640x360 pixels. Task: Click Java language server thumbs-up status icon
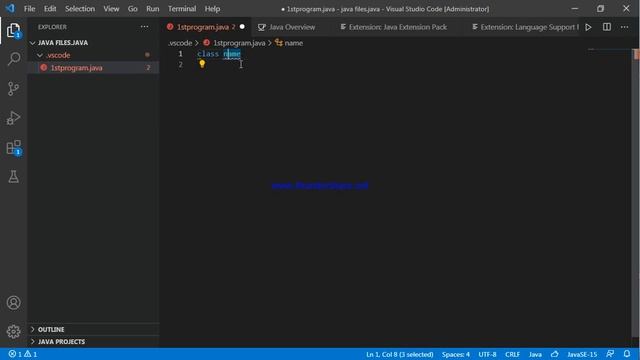click(x=555, y=354)
